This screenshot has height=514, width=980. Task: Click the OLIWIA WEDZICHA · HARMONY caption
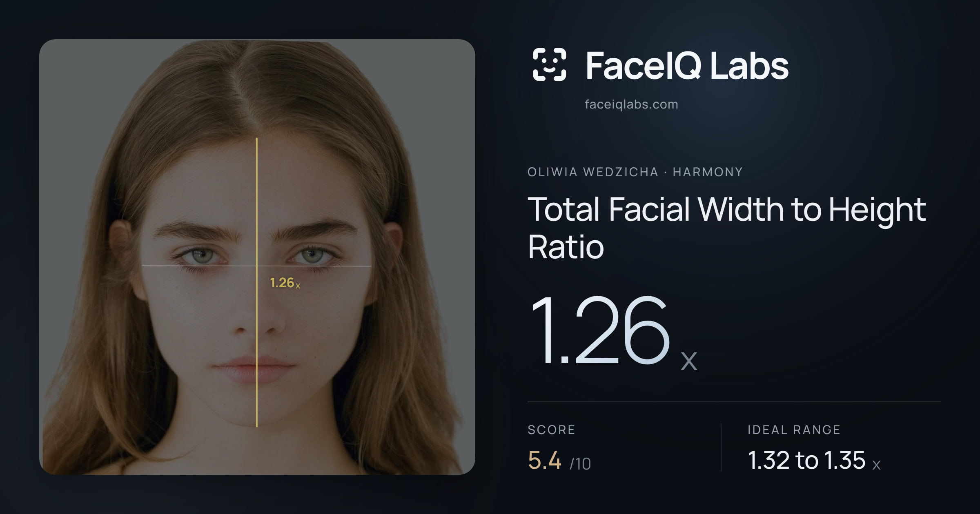pos(635,172)
